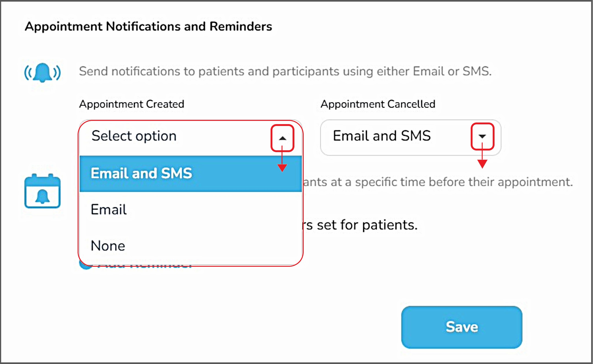Choose "Email" from the open list

(x=109, y=210)
